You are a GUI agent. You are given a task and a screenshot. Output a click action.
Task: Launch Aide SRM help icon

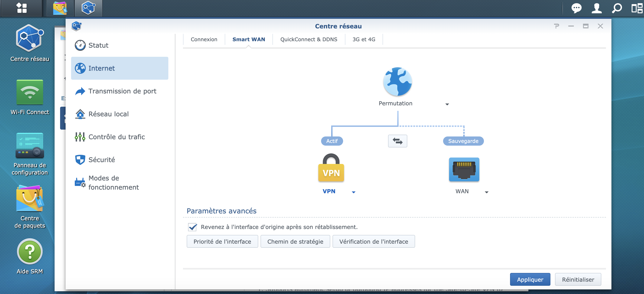[30, 251]
